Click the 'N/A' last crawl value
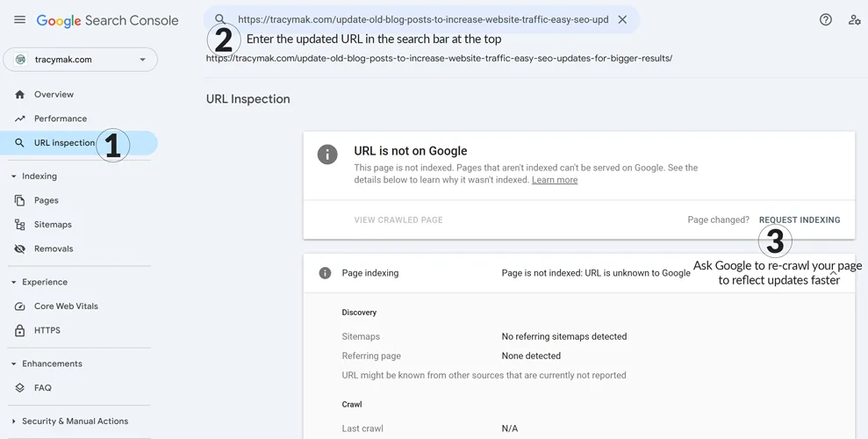The width and height of the screenshot is (868, 439). point(510,428)
